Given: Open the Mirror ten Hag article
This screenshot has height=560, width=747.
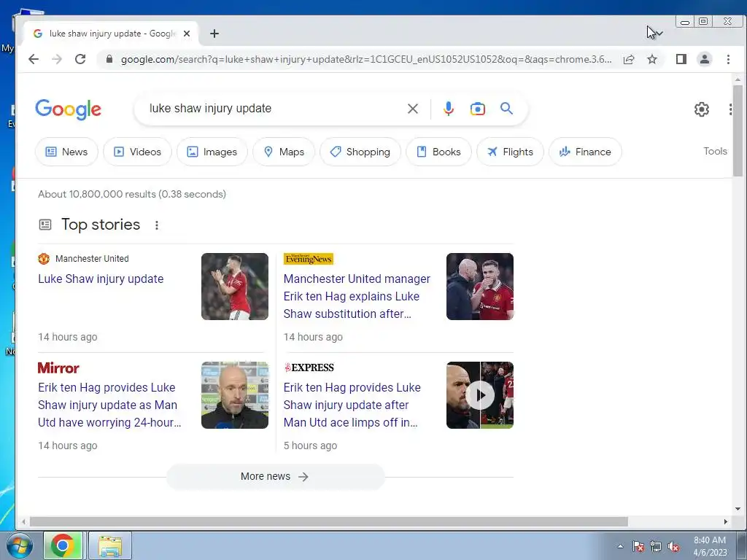Looking at the screenshot, I should [x=109, y=405].
